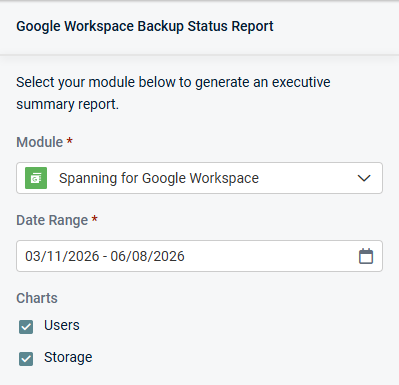Expand the Module dropdown chevron

(x=364, y=178)
